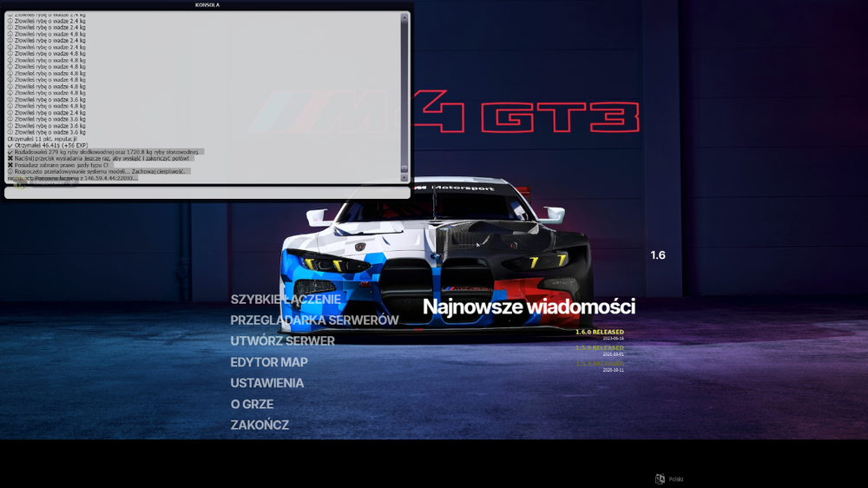The image size is (868, 488).
Task: Click console line 'reconnect: Ponowne łączenie z 146.59.4.44:22003'
Action: 73,178
